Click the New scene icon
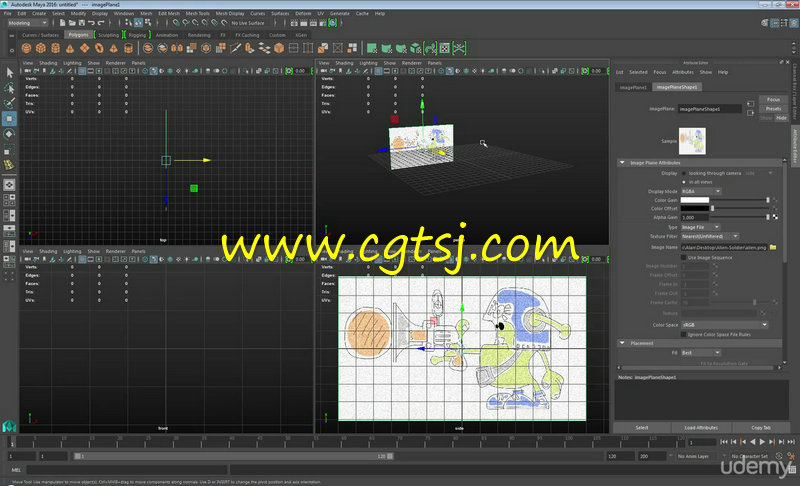Viewport: 800px width, 486px height. (x=62, y=23)
